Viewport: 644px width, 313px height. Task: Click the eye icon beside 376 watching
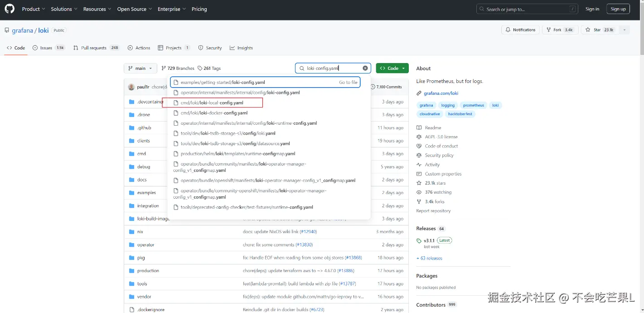(419, 192)
